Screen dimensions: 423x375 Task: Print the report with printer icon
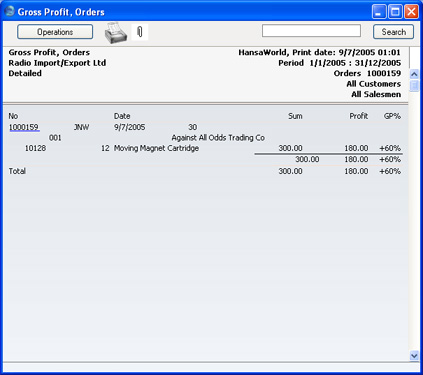(x=116, y=33)
